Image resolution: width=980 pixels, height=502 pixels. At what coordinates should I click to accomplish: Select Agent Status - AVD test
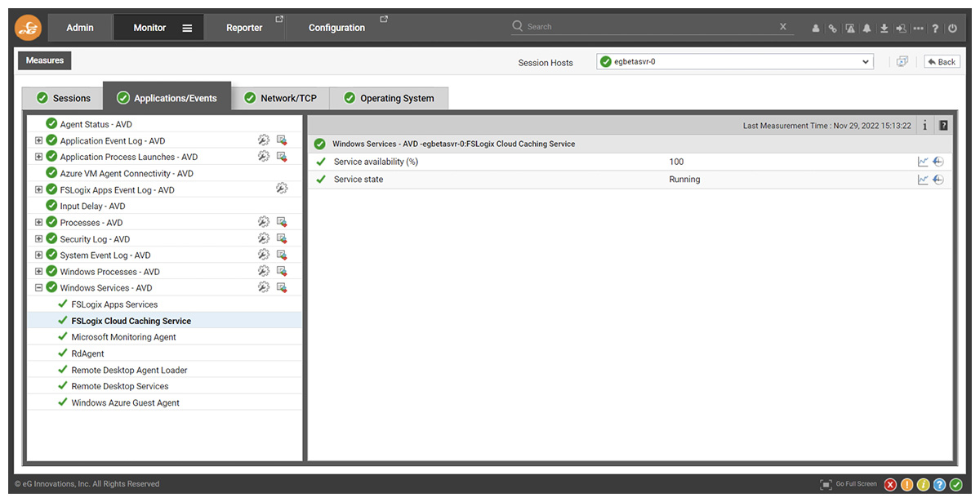[x=96, y=124]
